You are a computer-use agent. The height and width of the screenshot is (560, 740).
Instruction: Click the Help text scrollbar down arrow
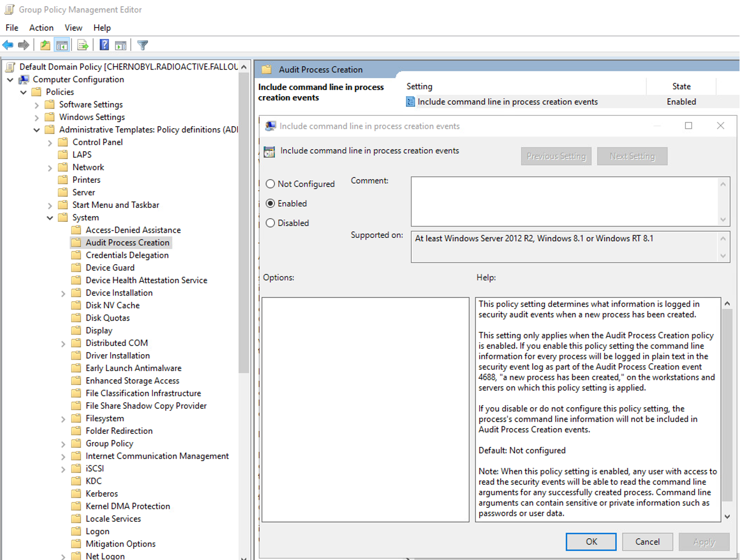click(727, 516)
